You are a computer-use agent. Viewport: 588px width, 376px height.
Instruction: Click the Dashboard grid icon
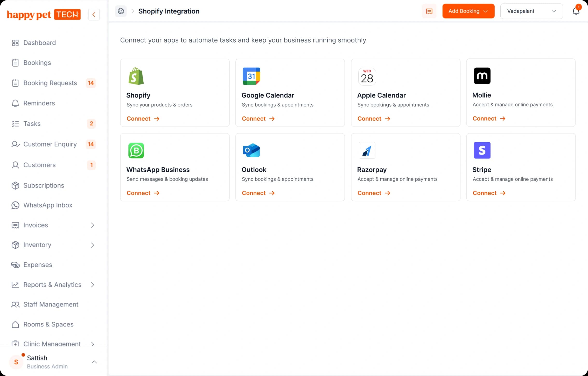[15, 43]
